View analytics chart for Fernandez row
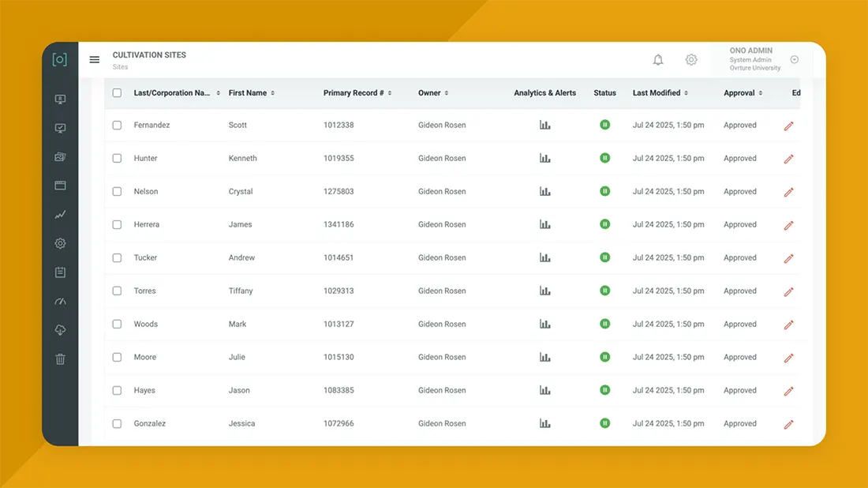 click(x=544, y=126)
